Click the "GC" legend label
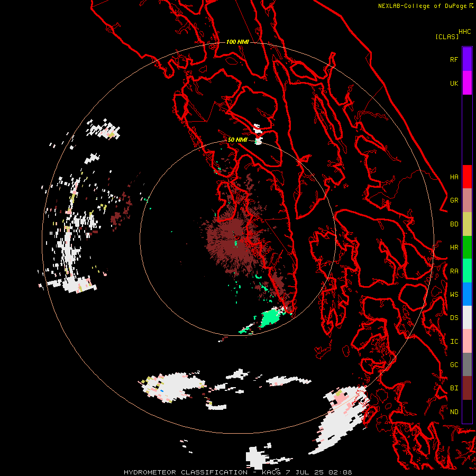Screen dimensions: 476x476 click(x=454, y=364)
